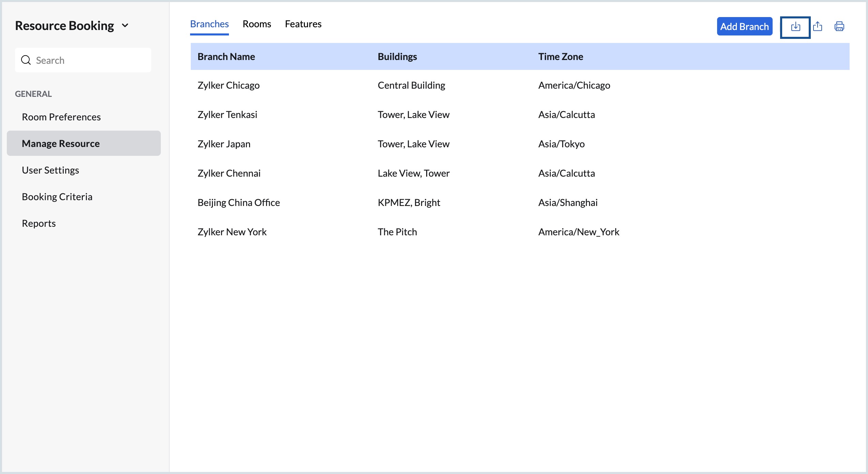Open the Reports section
This screenshot has height=474, width=868.
click(x=39, y=223)
